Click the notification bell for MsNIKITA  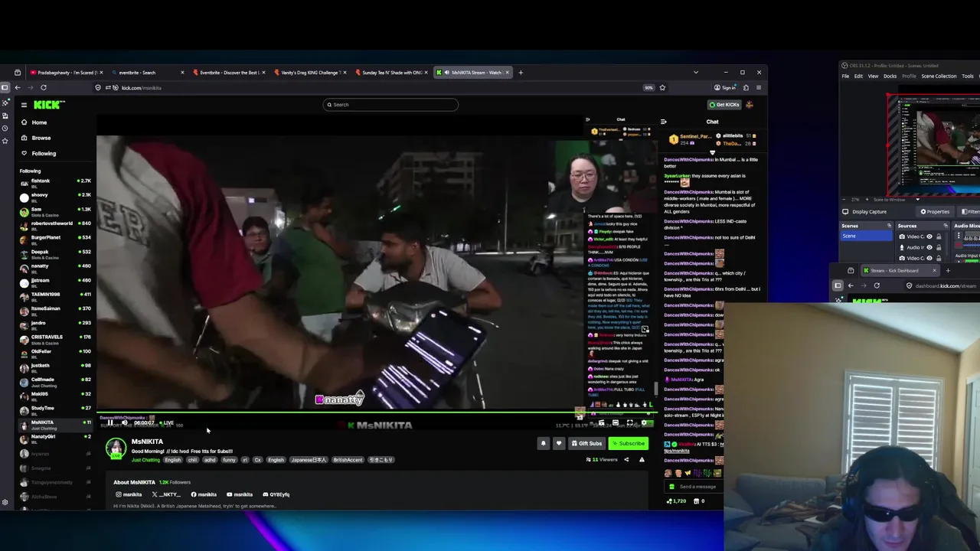pos(543,443)
